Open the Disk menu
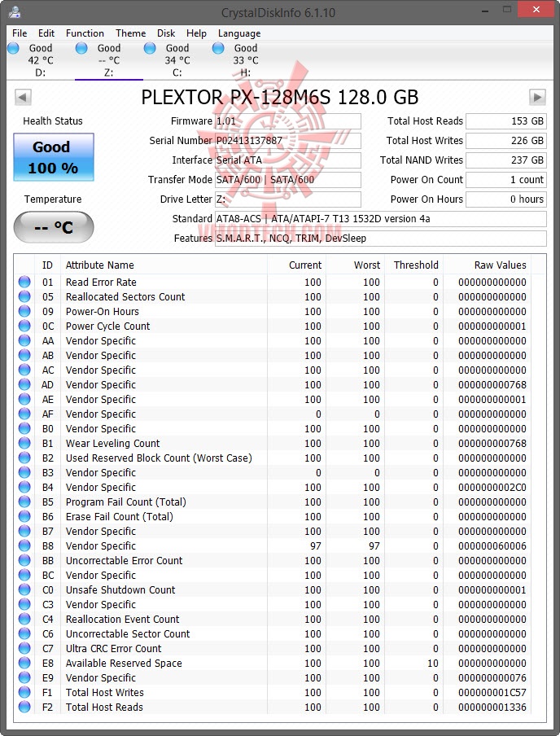The width and height of the screenshot is (560, 736). 166,33
